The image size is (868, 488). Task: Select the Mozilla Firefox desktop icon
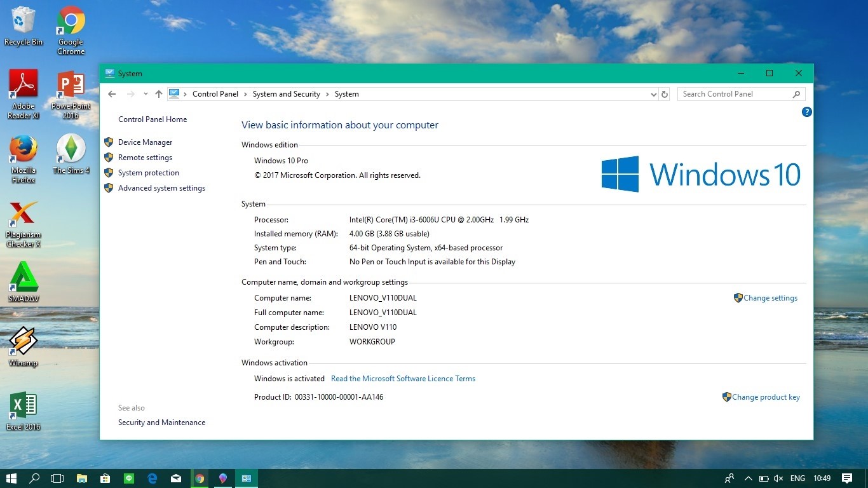(24, 159)
